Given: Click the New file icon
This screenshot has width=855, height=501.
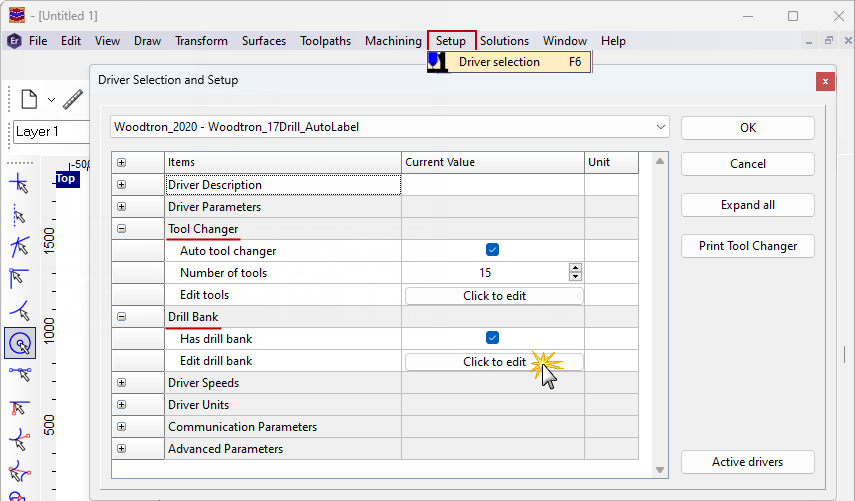Looking at the screenshot, I should pyautogui.click(x=28, y=99).
